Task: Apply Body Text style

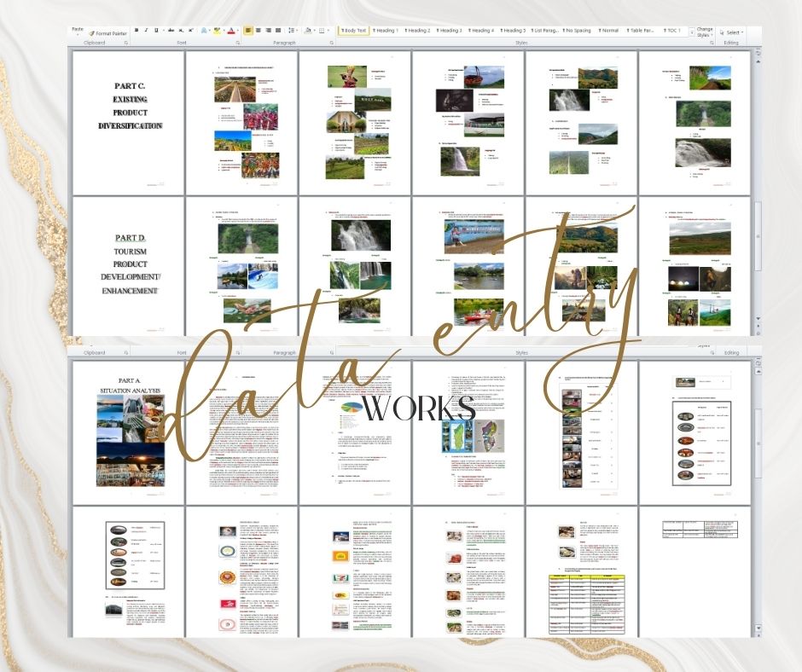Action: 354,31
